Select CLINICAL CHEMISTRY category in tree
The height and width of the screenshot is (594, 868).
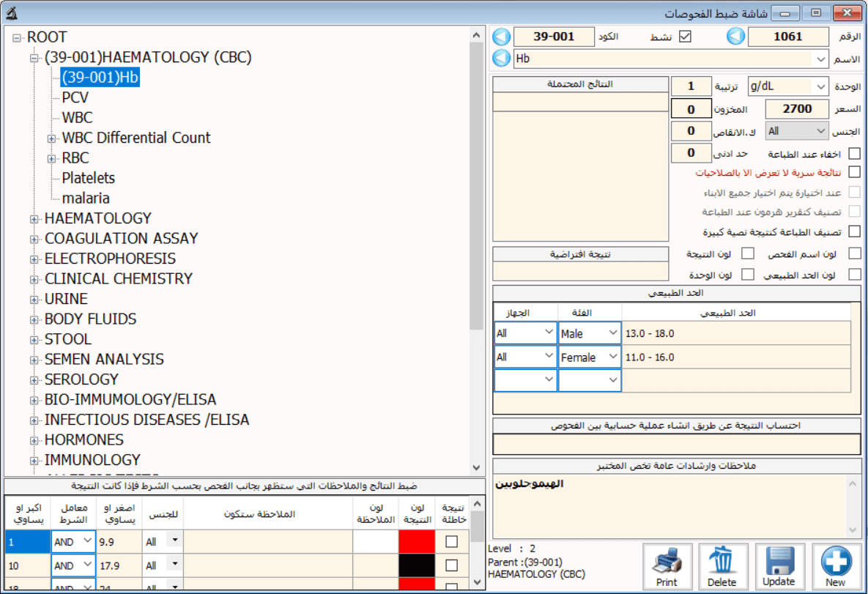click(118, 279)
